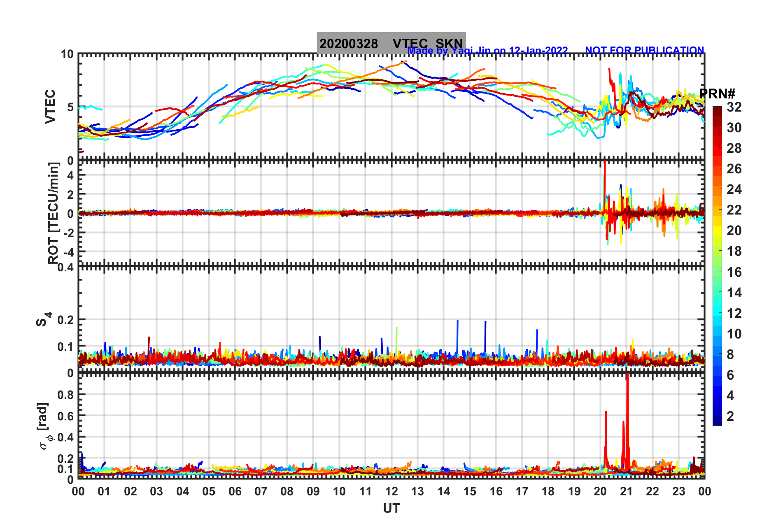Click the "UT" x-axis label
The width and height of the screenshot is (783, 532).
point(391,509)
